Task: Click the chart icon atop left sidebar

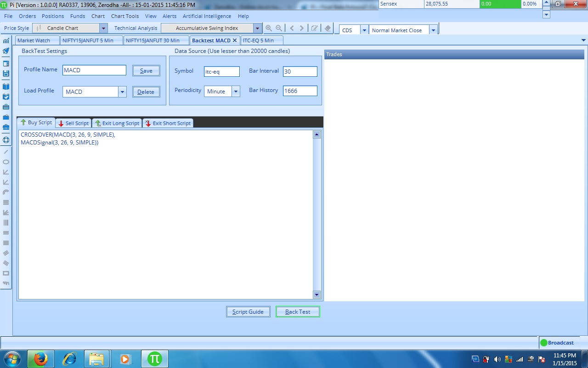Action: [x=6, y=40]
